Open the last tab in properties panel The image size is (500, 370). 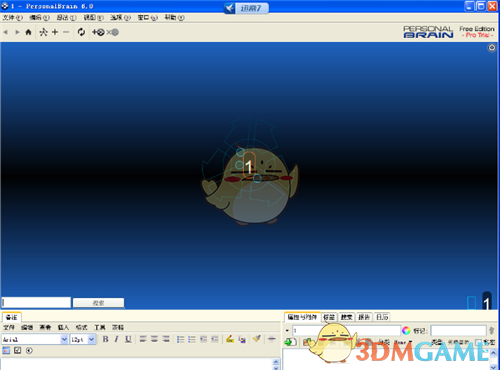[382, 317]
